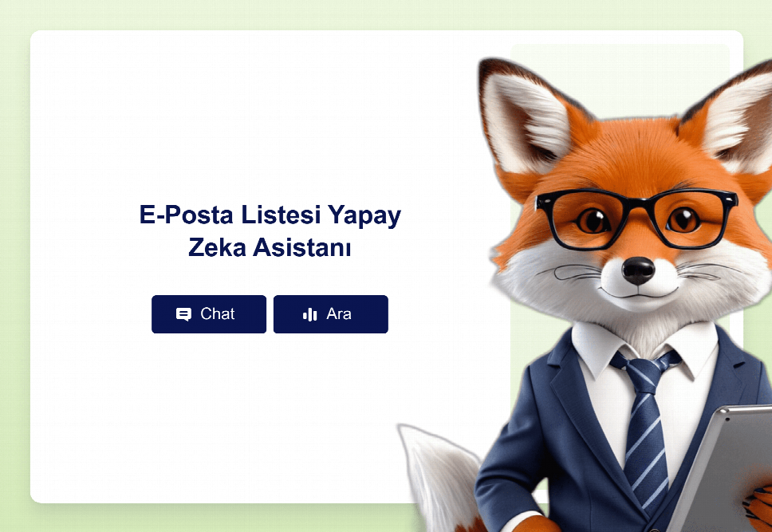Click the fox's eye behind right lens
The width and height of the screenshot is (772, 532).
683,219
